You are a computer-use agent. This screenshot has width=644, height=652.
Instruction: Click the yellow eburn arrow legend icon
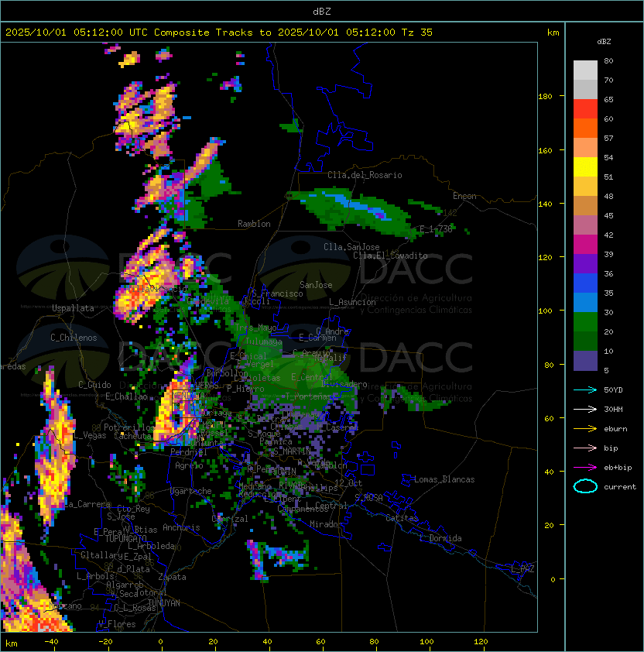pyautogui.click(x=585, y=429)
